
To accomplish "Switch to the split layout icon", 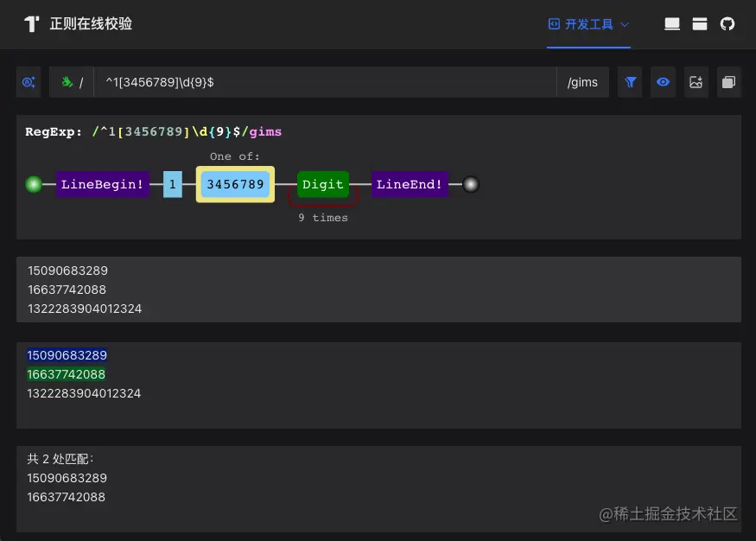I will click(x=700, y=23).
